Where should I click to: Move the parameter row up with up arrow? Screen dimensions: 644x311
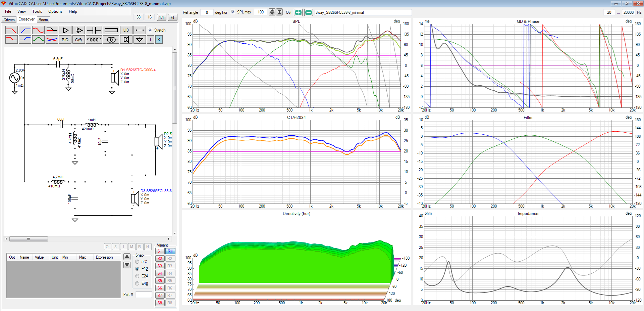coord(127,257)
